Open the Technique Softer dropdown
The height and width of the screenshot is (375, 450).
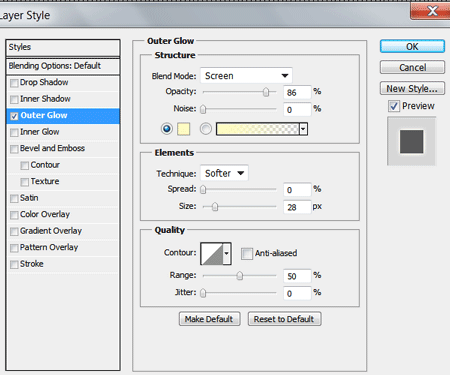(x=224, y=173)
